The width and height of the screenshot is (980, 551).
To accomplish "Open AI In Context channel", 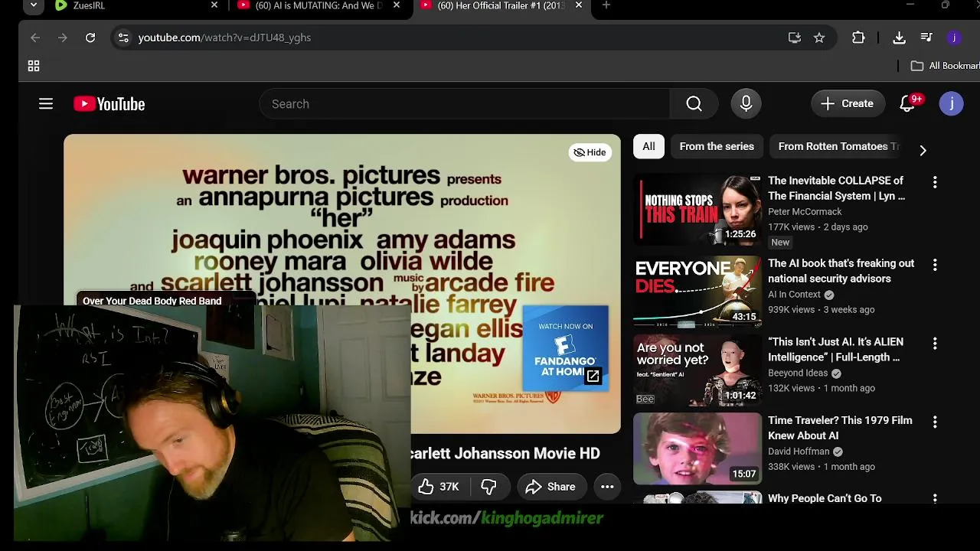I will pyautogui.click(x=794, y=295).
